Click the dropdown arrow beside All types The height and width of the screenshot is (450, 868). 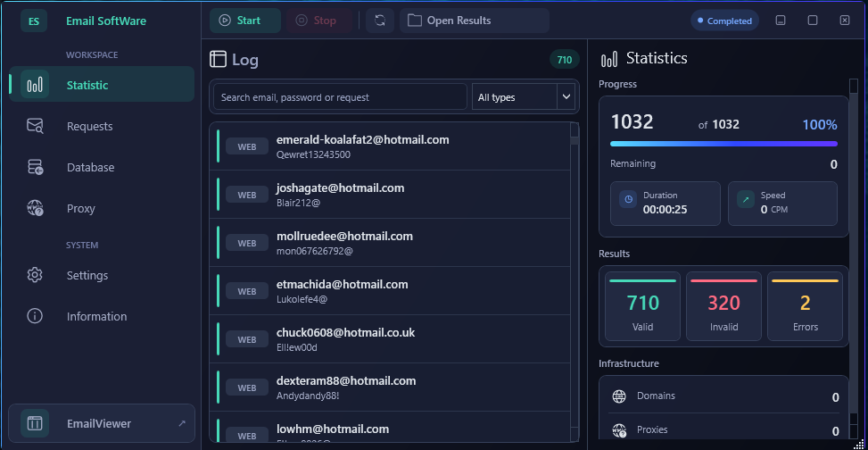[566, 97]
